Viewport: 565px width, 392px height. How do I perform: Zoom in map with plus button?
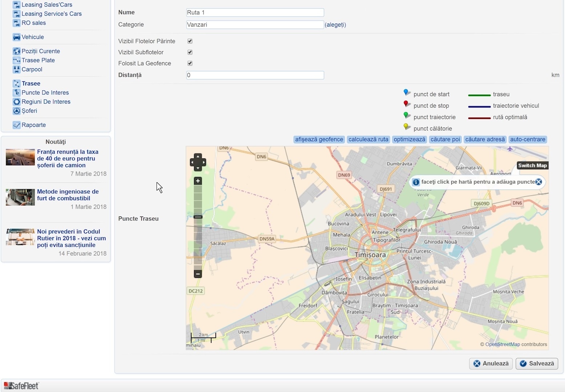tap(198, 181)
